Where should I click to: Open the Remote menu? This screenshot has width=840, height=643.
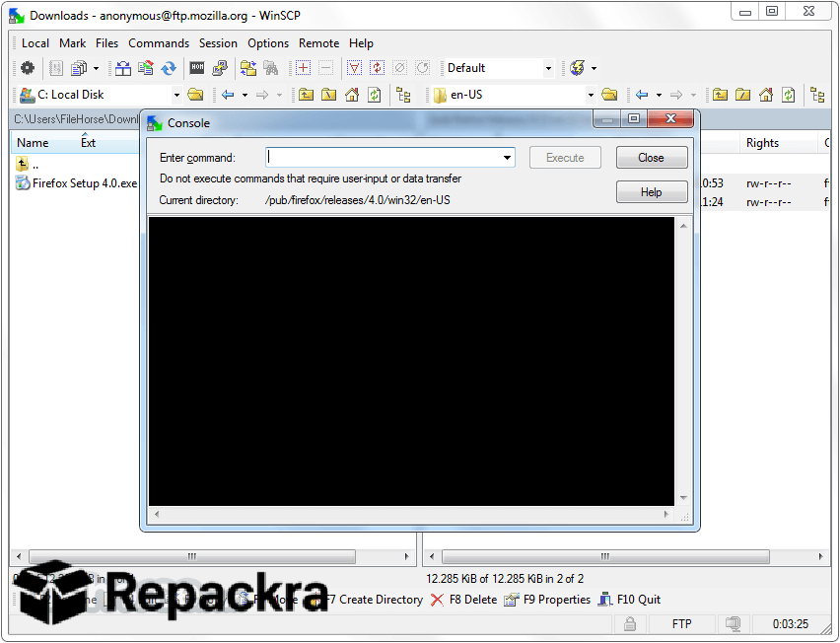coord(318,43)
